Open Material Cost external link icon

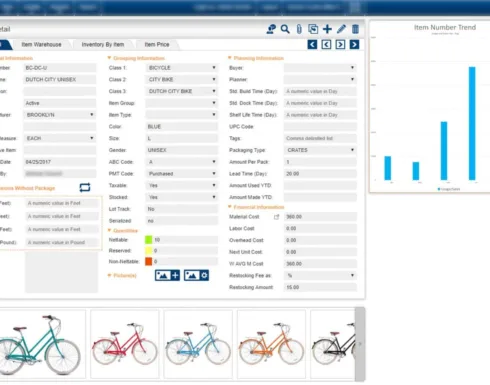(x=276, y=217)
